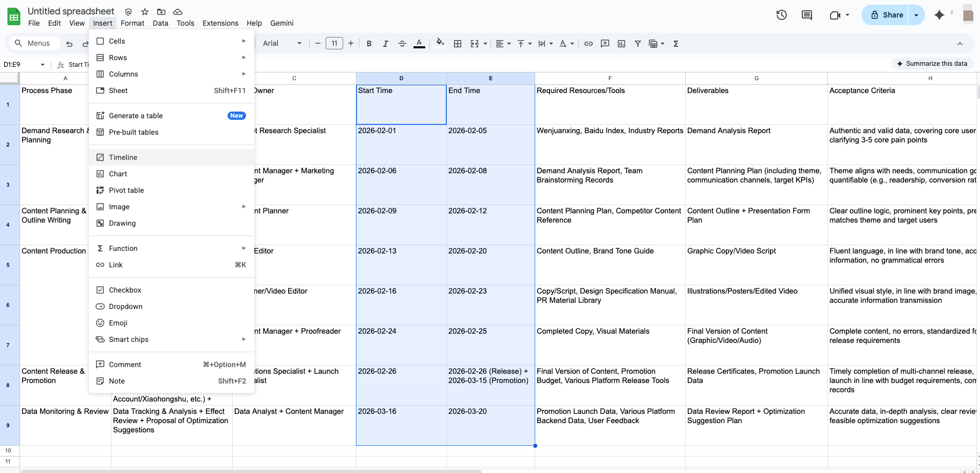Image resolution: width=980 pixels, height=473 pixels.
Task: Open the Format menu
Action: 133,23
